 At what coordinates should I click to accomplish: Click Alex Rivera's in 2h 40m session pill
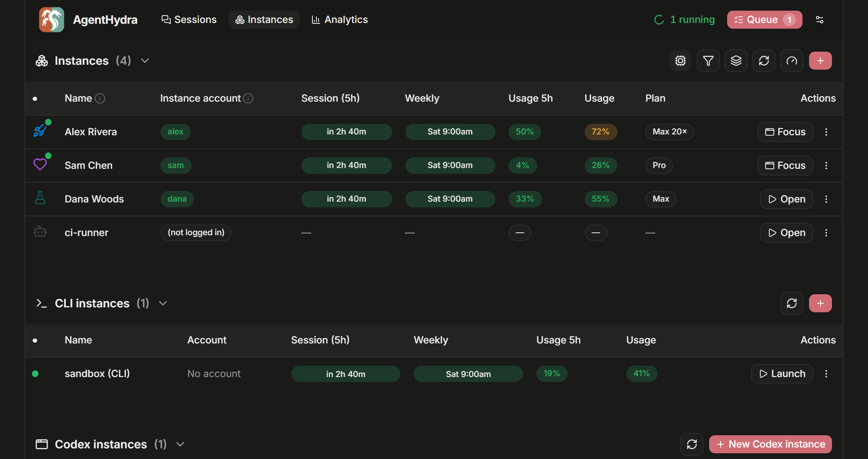click(346, 132)
